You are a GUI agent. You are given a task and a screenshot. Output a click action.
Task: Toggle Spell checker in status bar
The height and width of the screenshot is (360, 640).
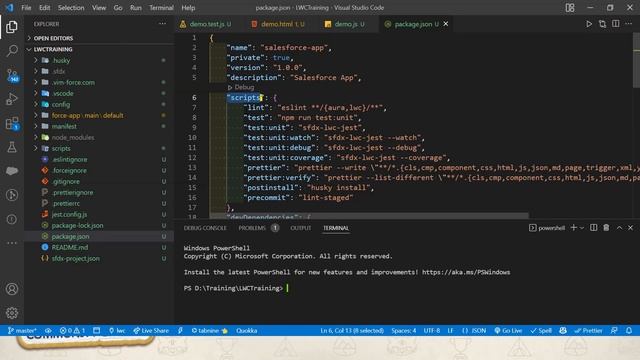point(541,331)
